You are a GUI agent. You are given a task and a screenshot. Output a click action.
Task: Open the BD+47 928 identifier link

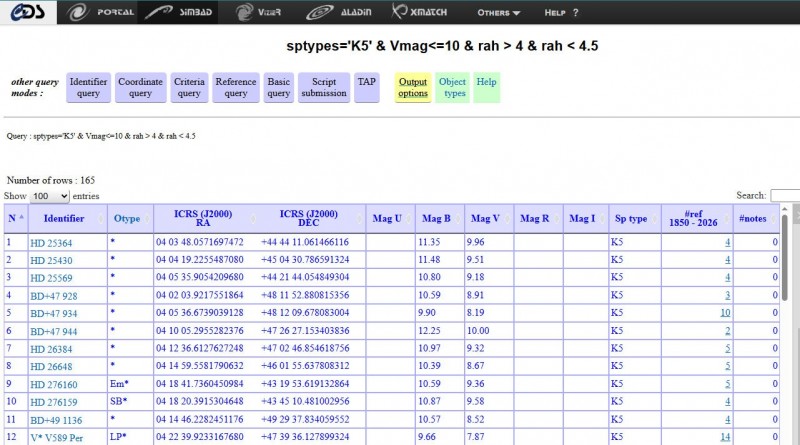[x=54, y=296]
